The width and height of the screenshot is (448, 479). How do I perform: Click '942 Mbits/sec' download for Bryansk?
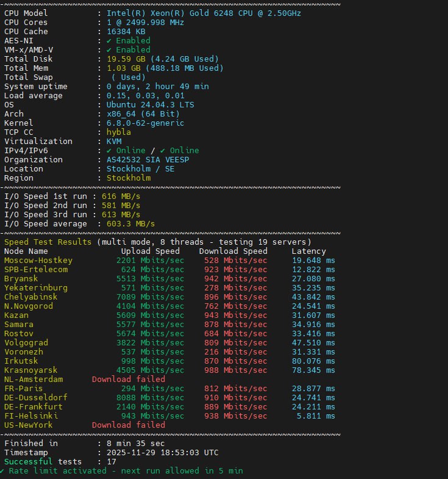236,279
